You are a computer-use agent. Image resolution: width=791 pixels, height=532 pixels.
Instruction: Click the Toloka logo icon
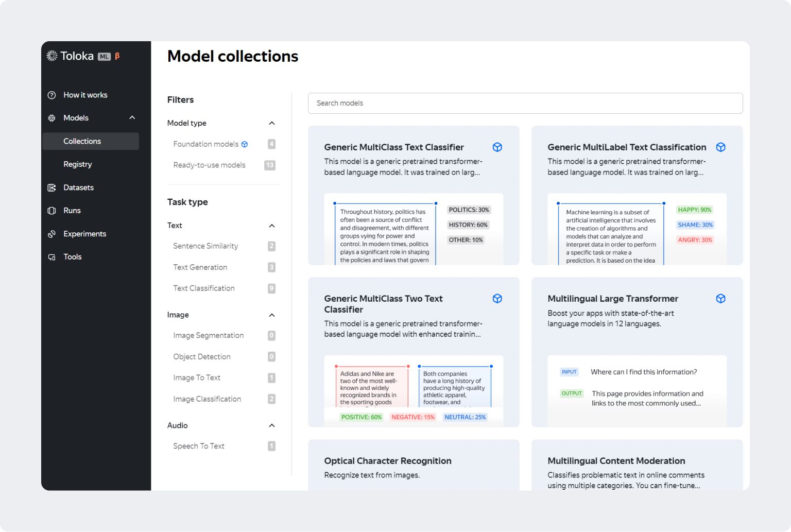(52, 56)
